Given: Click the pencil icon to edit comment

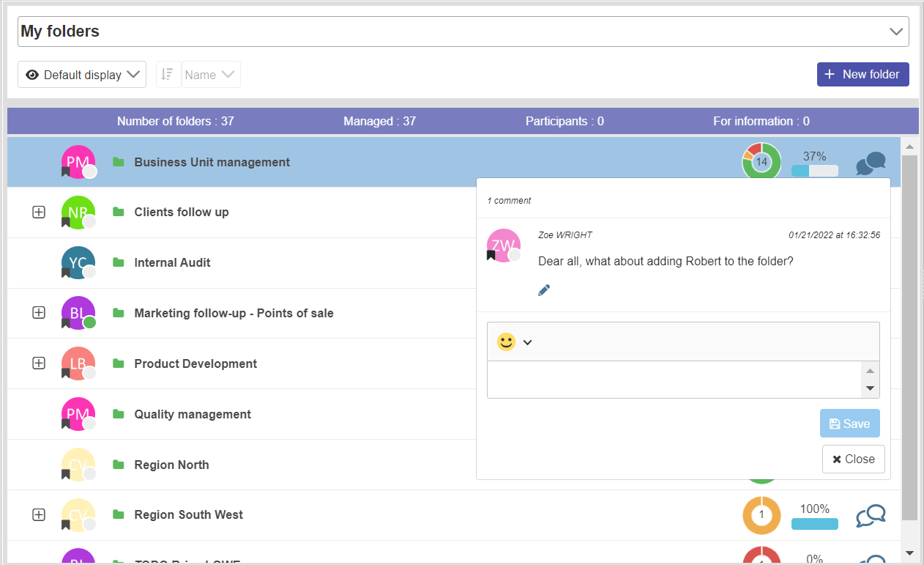Looking at the screenshot, I should coord(543,290).
